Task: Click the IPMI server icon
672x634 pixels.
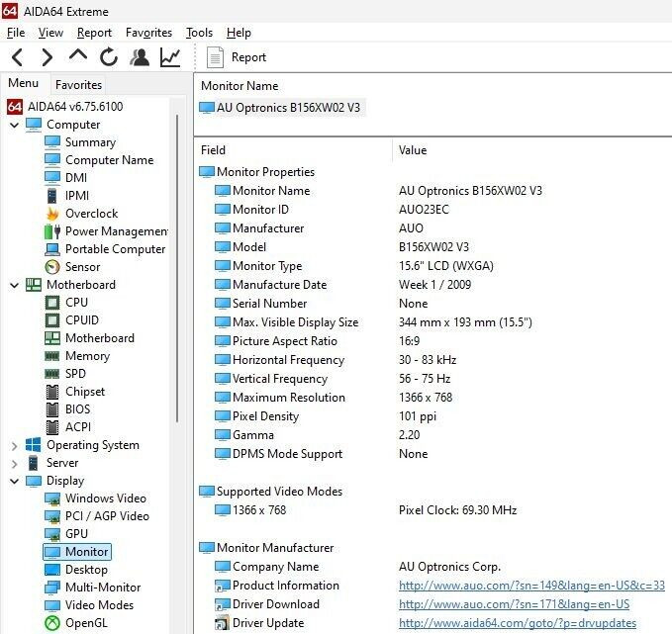Action: click(x=52, y=196)
